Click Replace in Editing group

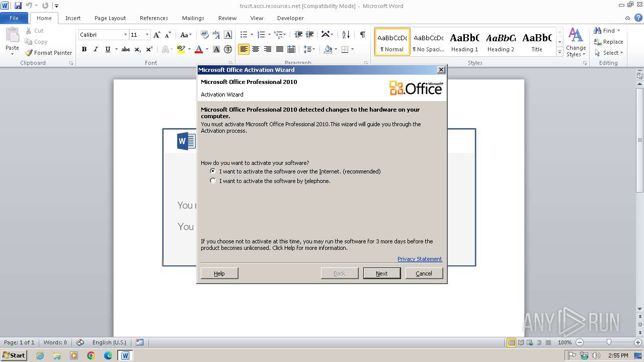pos(609,42)
